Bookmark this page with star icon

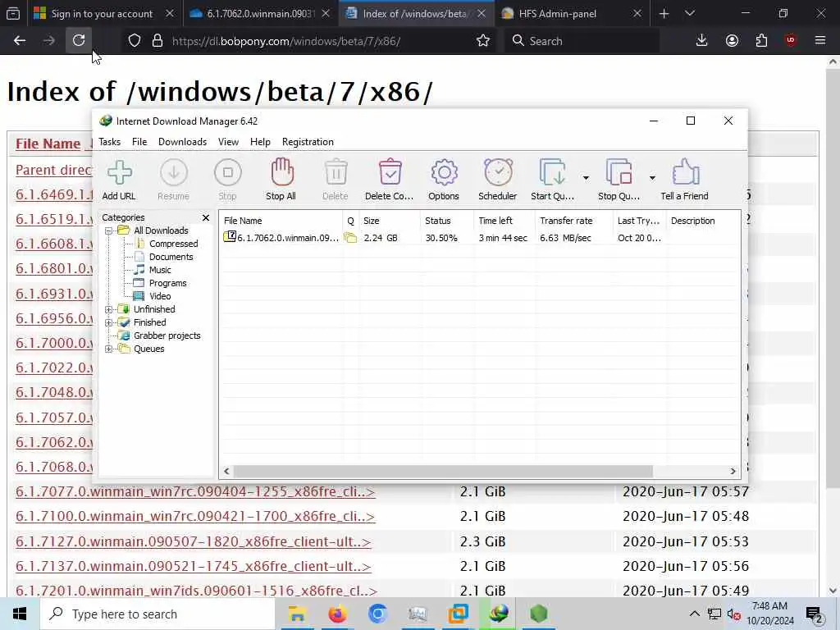pos(483,41)
